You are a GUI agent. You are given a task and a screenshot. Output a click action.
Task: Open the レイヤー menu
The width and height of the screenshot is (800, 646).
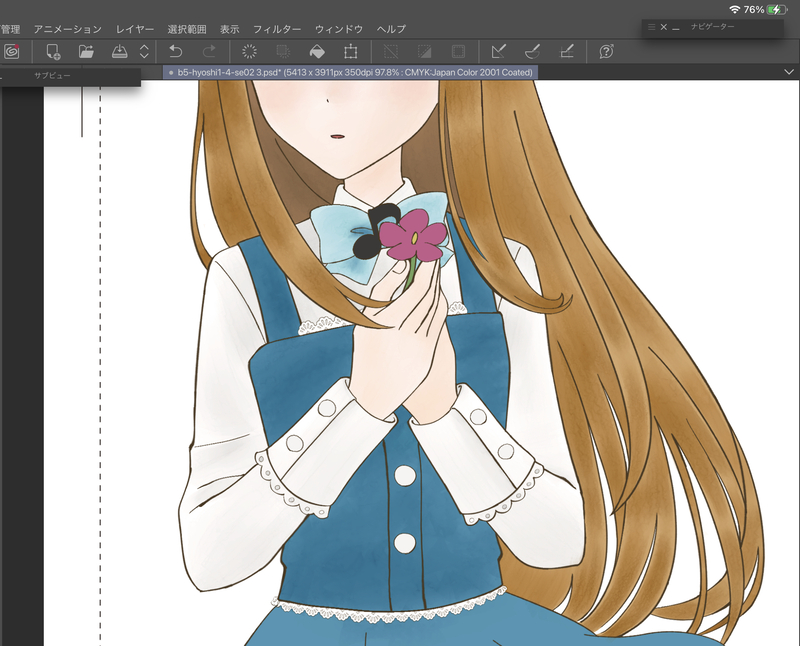pos(135,30)
